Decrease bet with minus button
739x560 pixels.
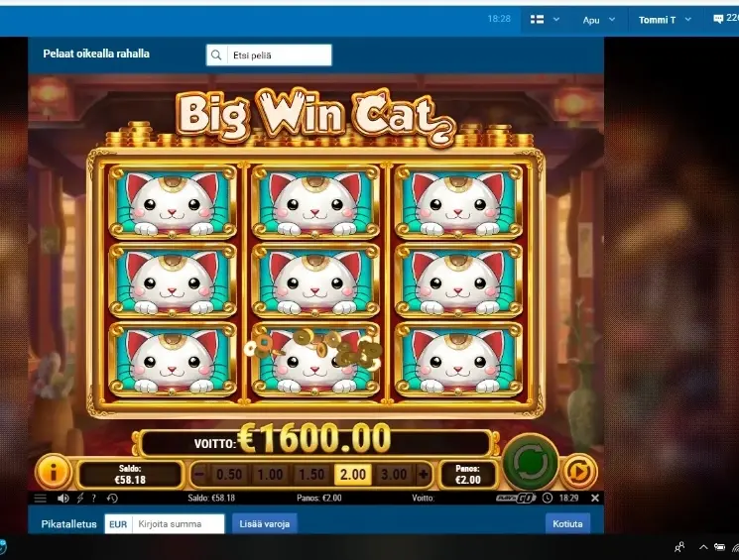[x=199, y=474]
